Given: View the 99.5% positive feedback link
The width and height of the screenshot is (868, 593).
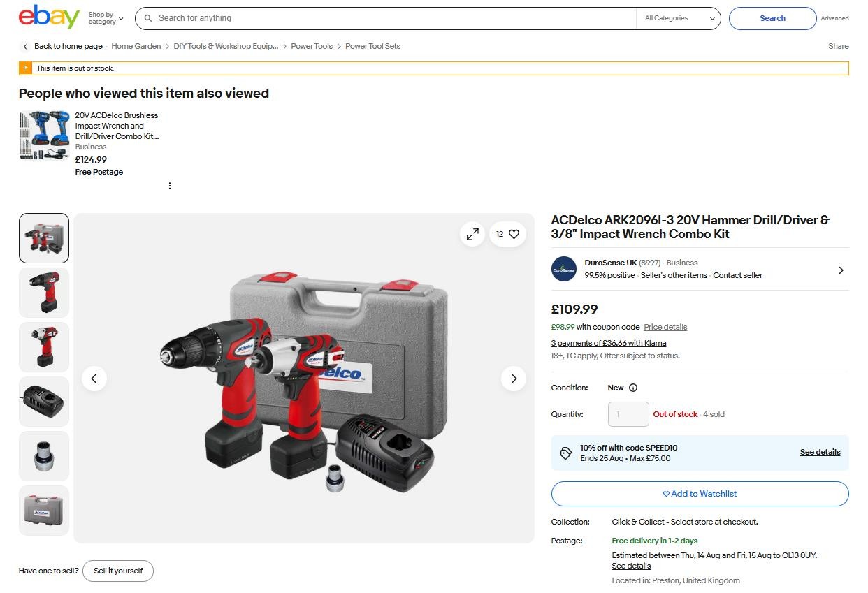Looking at the screenshot, I should (x=609, y=275).
